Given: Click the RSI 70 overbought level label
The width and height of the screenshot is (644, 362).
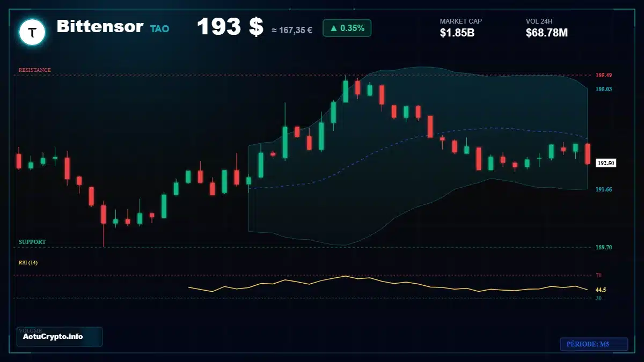Looking at the screenshot, I should coord(598,275).
